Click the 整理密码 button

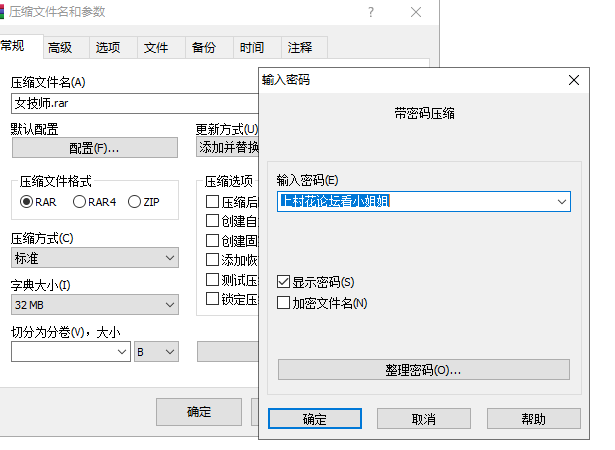tap(423, 370)
